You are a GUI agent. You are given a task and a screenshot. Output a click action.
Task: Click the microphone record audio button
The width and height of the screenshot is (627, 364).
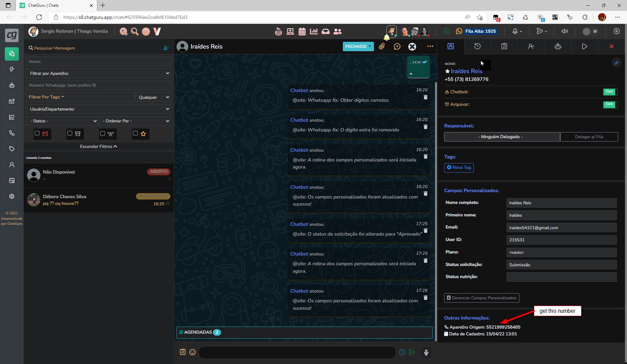(426, 353)
